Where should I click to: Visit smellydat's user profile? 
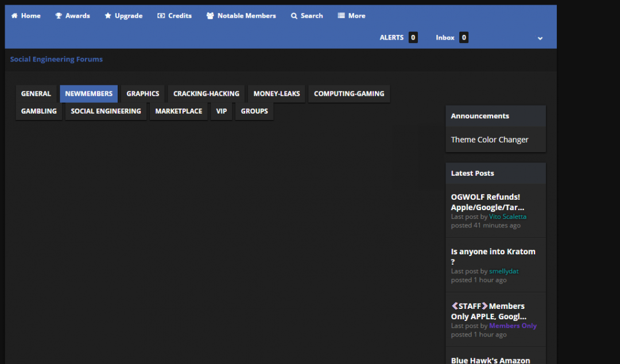pos(504,271)
